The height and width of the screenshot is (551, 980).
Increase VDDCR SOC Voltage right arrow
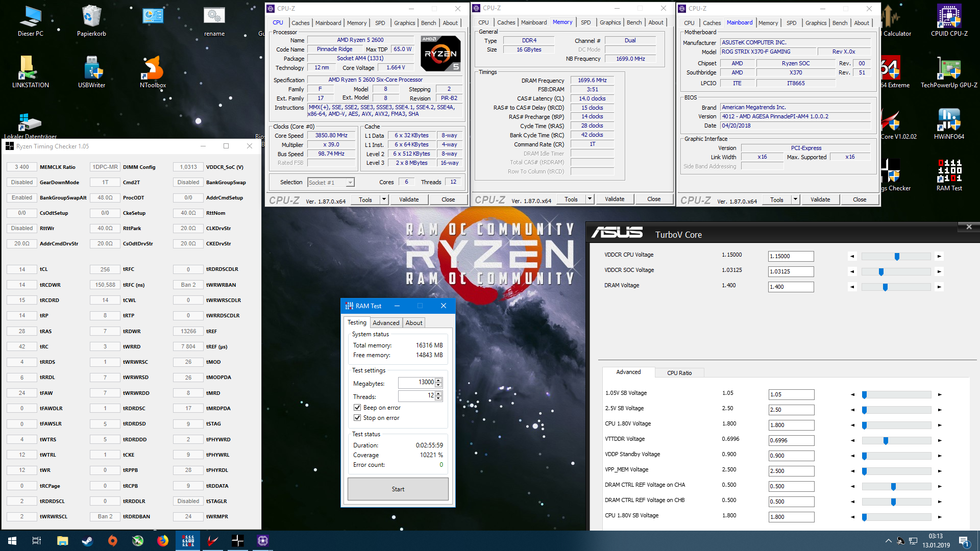click(939, 271)
